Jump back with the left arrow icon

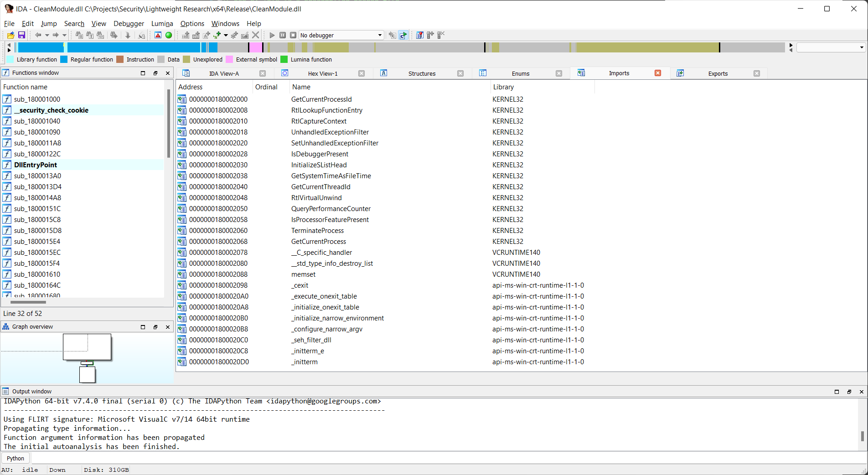[x=38, y=35]
